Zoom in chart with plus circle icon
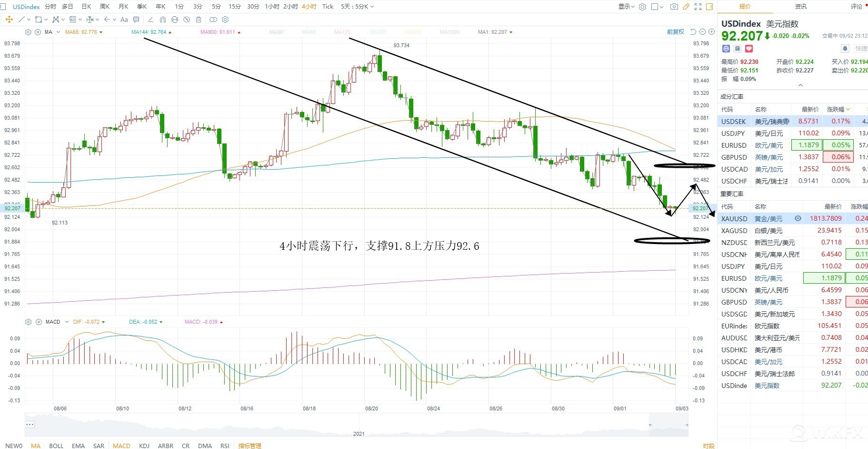 711,32
